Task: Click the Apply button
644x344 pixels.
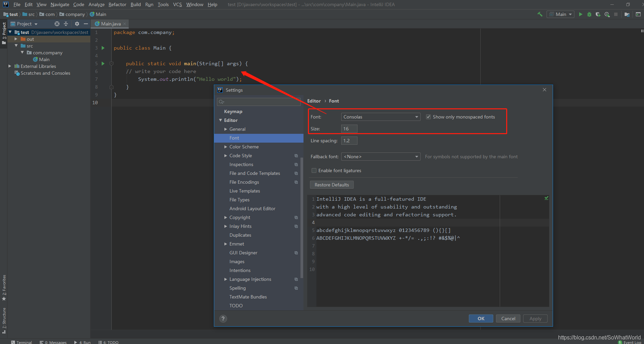Action: click(x=535, y=319)
